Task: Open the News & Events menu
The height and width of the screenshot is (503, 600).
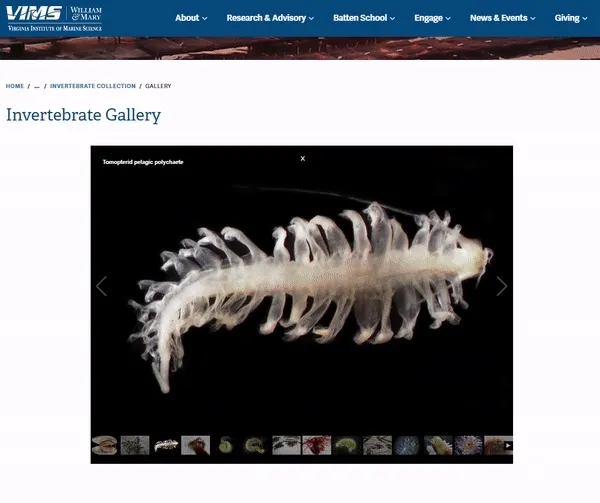Action: pyautogui.click(x=502, y=18)
